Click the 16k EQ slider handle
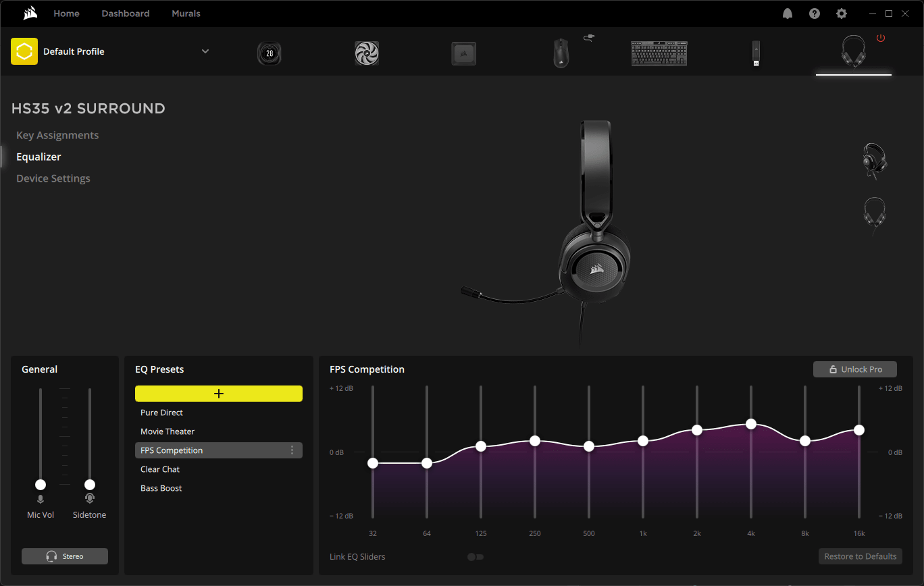This screenshot has width=924, height=586. [x=859, y=430]
